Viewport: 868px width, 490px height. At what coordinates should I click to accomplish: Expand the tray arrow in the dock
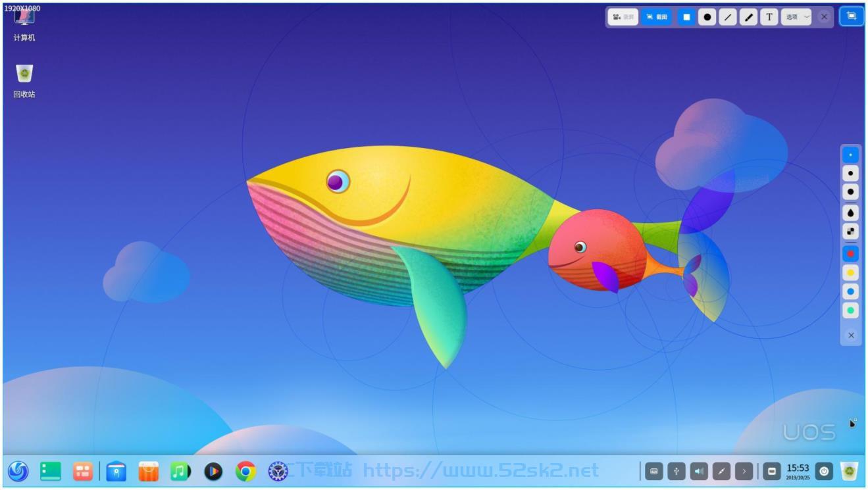coord(744,471)
